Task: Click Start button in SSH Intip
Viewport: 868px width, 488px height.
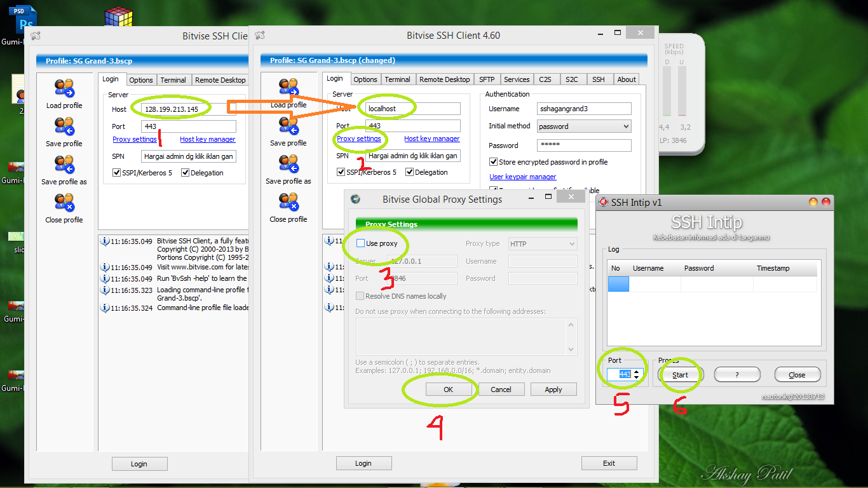Action: pyautogui.click(x=681, y=375)
